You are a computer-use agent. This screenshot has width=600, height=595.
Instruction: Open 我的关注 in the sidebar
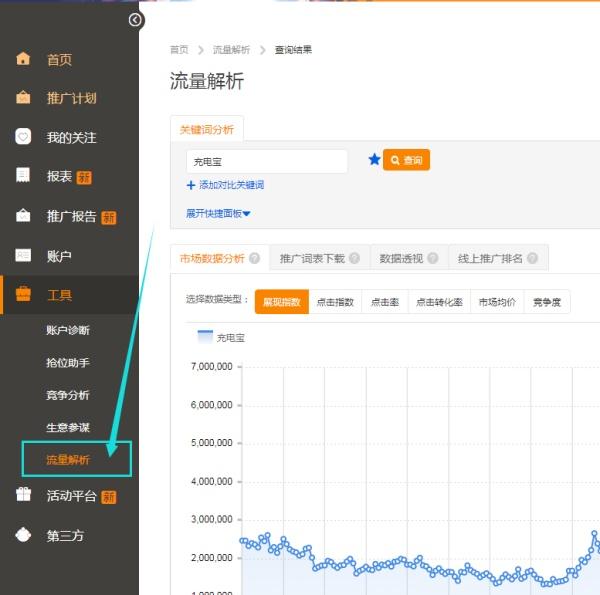point(72,138)
